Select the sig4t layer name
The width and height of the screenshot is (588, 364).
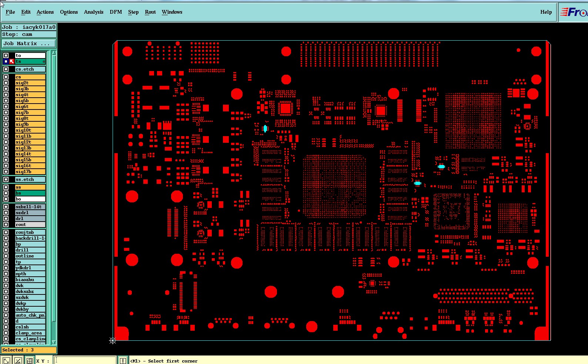click(x=30, y=95)
